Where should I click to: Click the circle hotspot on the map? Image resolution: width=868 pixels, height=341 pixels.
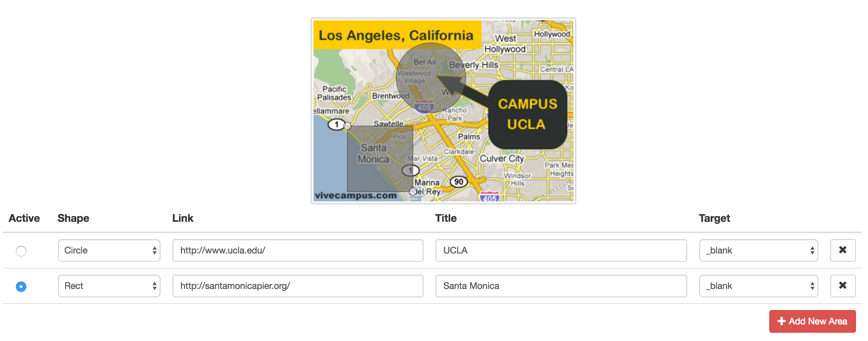(431, 78)
